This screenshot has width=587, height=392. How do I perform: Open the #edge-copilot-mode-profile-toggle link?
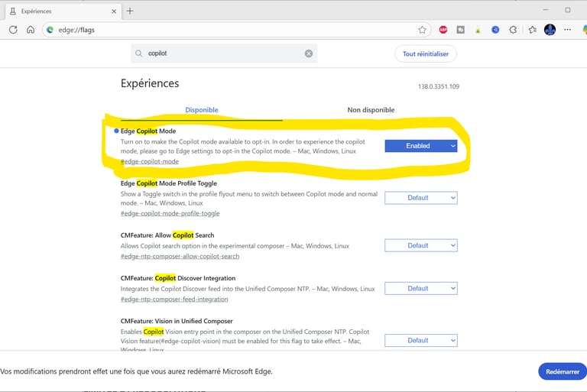click(170, 213)
